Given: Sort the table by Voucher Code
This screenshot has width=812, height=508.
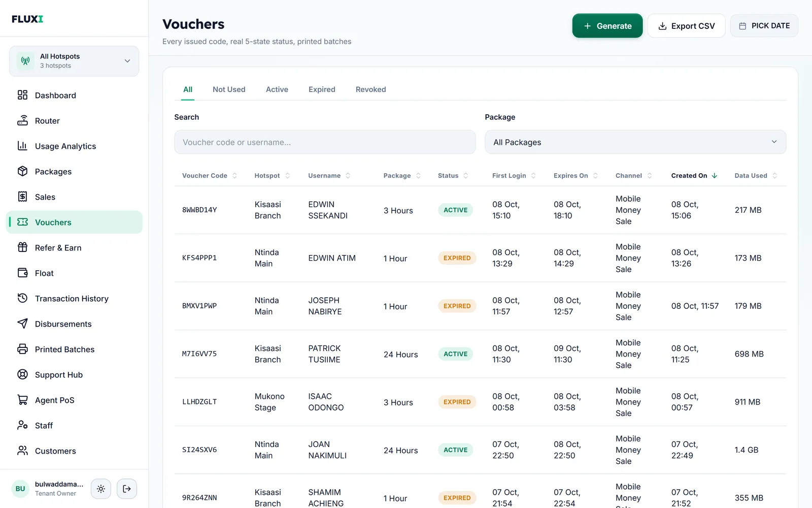Looking at the screenshot, I should pos(210,176).
